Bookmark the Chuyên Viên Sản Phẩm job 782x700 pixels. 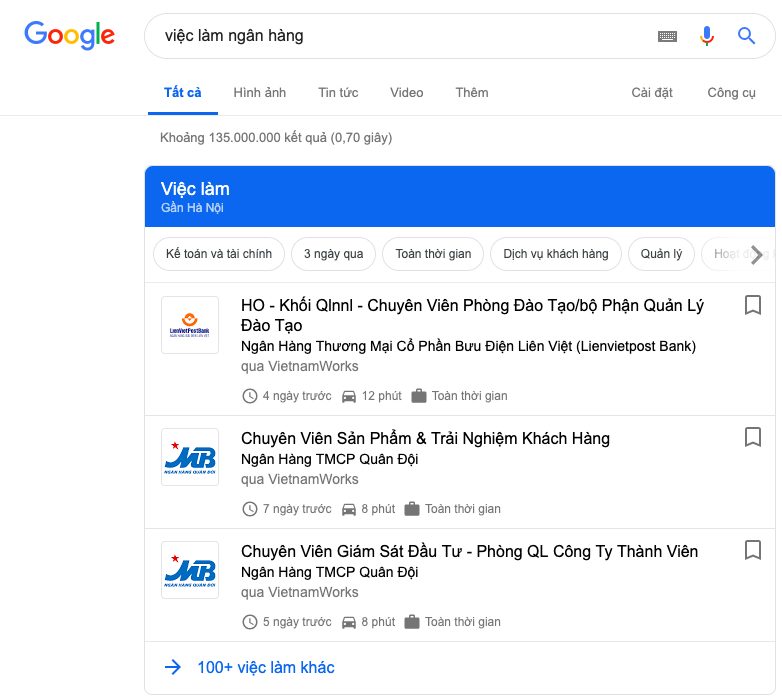753,437
